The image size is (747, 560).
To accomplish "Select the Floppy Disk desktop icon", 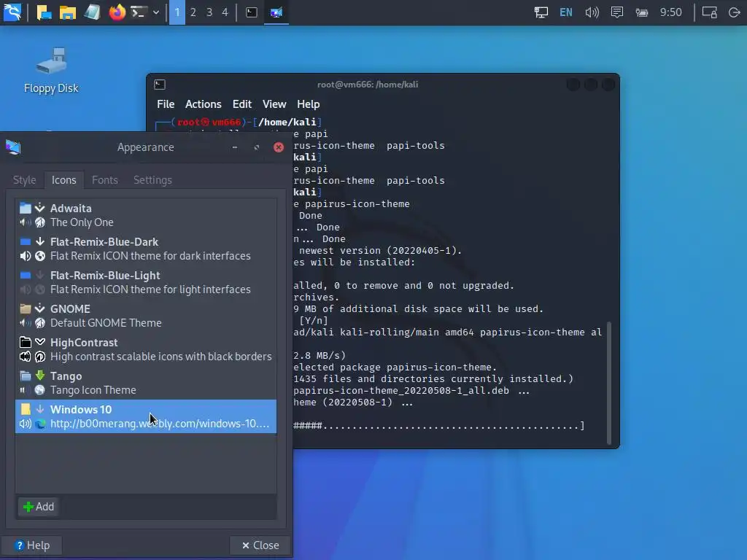I will (52, 71).
